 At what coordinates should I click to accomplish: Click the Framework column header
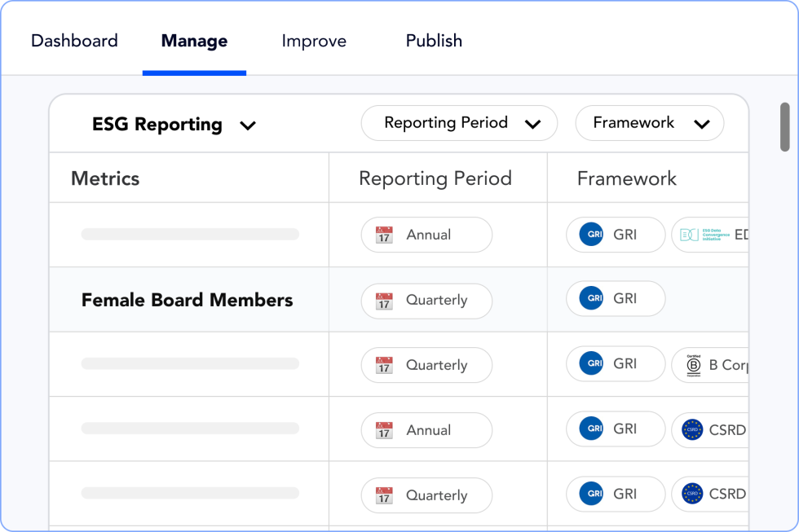pos(626,178)
